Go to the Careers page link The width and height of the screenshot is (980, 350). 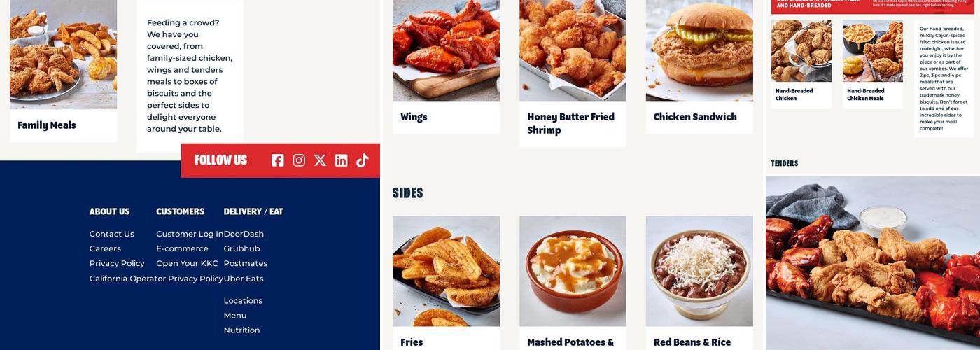tap(105, 248)
